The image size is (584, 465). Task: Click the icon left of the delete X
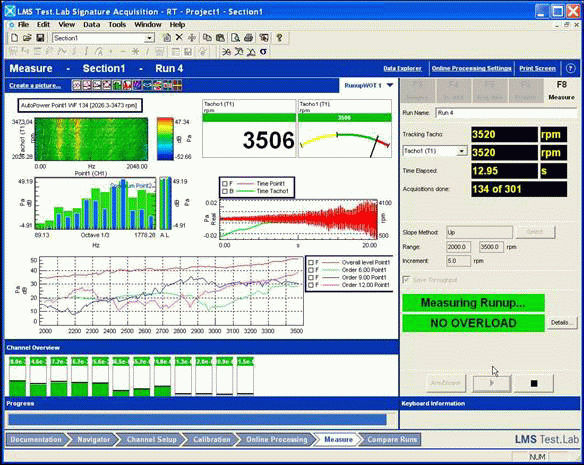click(166, 38)
